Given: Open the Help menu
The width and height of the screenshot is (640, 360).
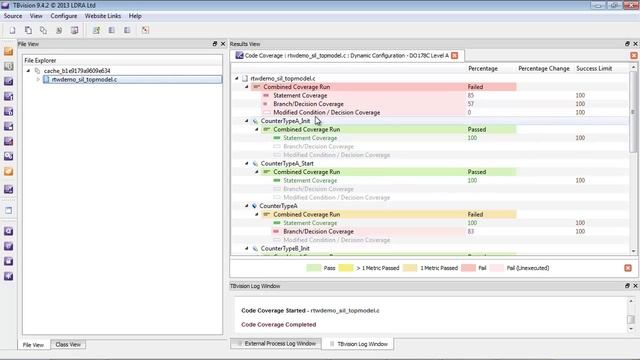Looking at the screenshot, I should click(135, 16).
